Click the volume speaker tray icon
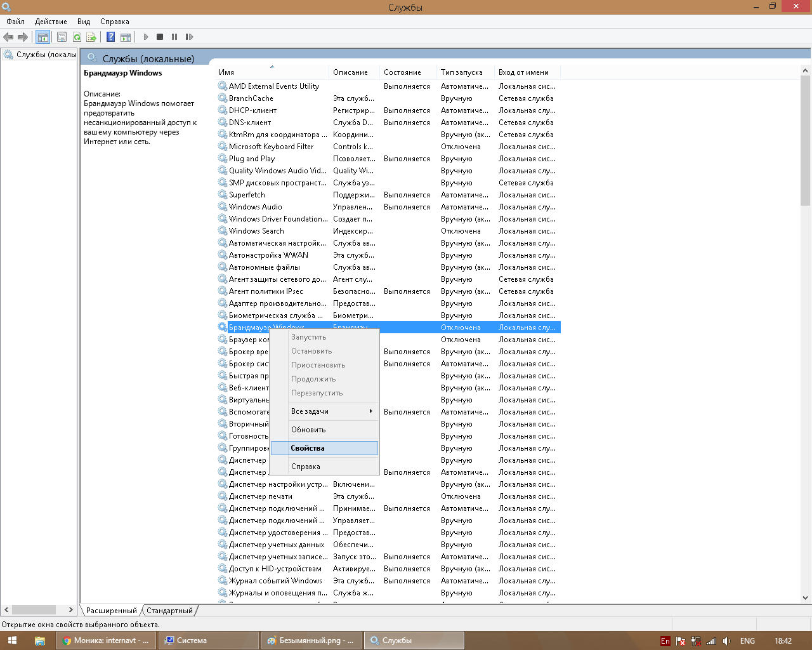Screen dimensions: 812x650 tap(726, 641)
